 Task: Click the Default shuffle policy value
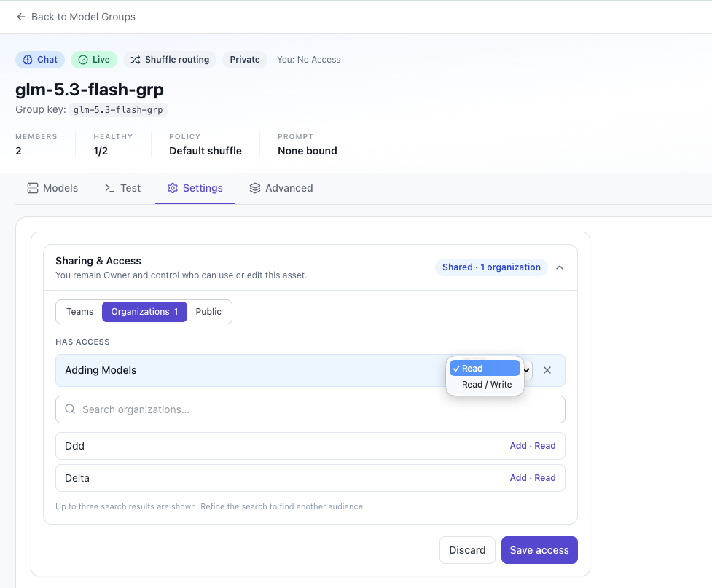pos(206,151)
